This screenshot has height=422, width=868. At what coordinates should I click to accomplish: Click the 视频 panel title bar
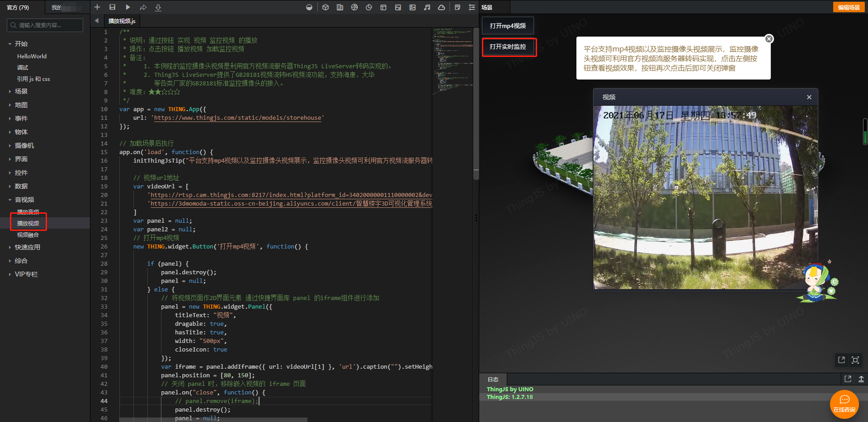click(x=706, y=97)
